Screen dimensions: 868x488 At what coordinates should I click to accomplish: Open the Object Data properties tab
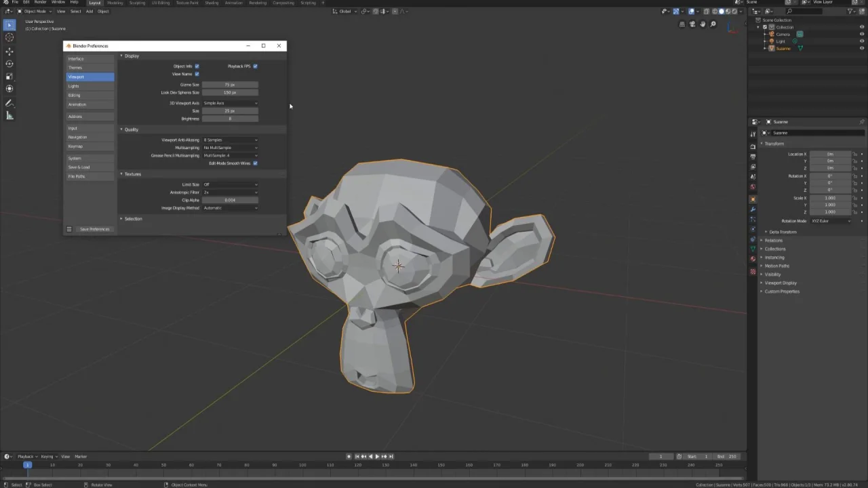tap(753, 249)
